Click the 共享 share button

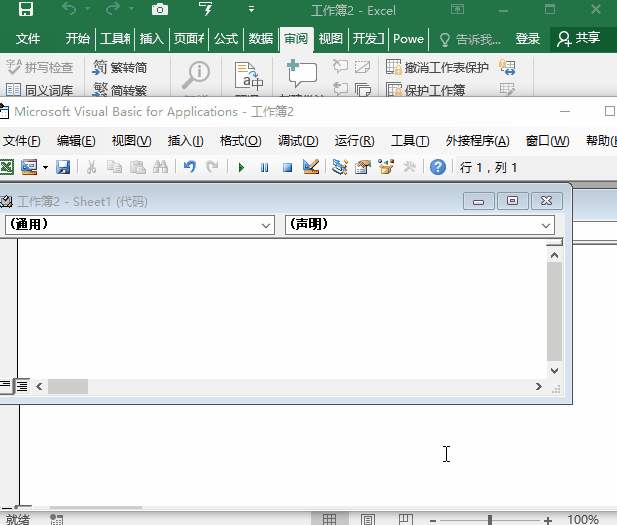pos(578,39)
